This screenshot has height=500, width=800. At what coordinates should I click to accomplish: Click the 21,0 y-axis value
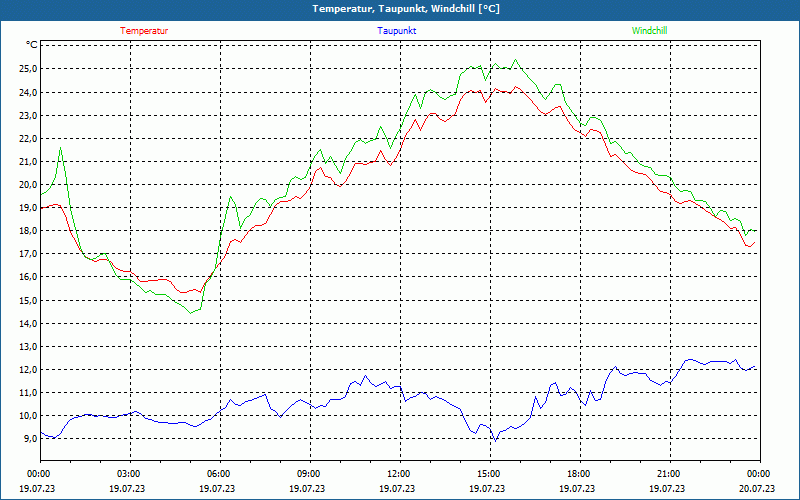pyautogui.click(x=29, y=161)
